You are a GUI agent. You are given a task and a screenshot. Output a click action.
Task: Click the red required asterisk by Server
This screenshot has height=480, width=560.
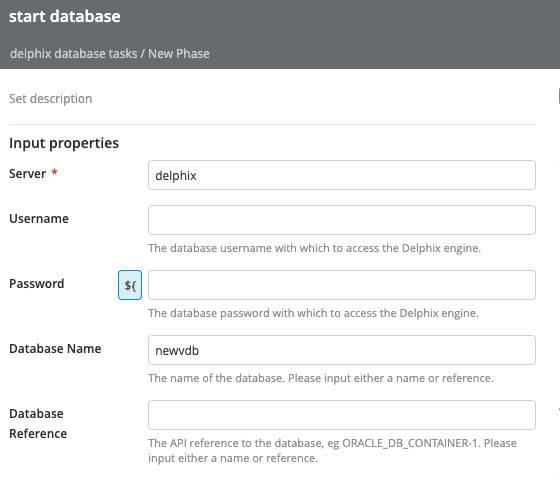(54, 172)
